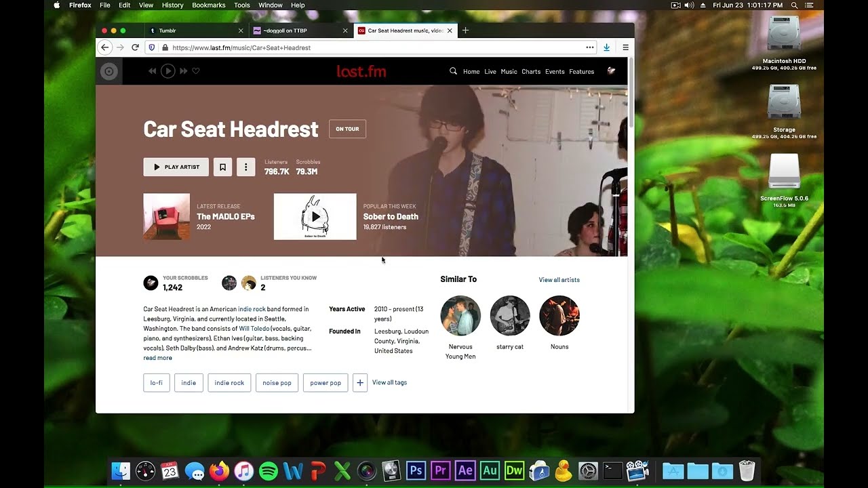Open Spotlight search in the macOS menu bar
The width and height of the screenshot is (868, 488).
click(x=794, y=5)
